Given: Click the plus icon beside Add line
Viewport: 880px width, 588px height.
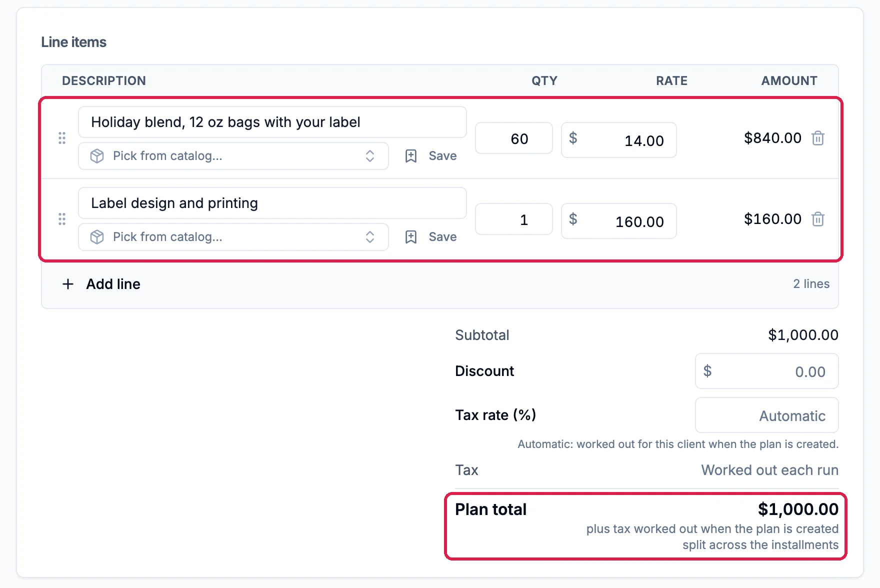Looking at the screenshot, I should point(68,284).
